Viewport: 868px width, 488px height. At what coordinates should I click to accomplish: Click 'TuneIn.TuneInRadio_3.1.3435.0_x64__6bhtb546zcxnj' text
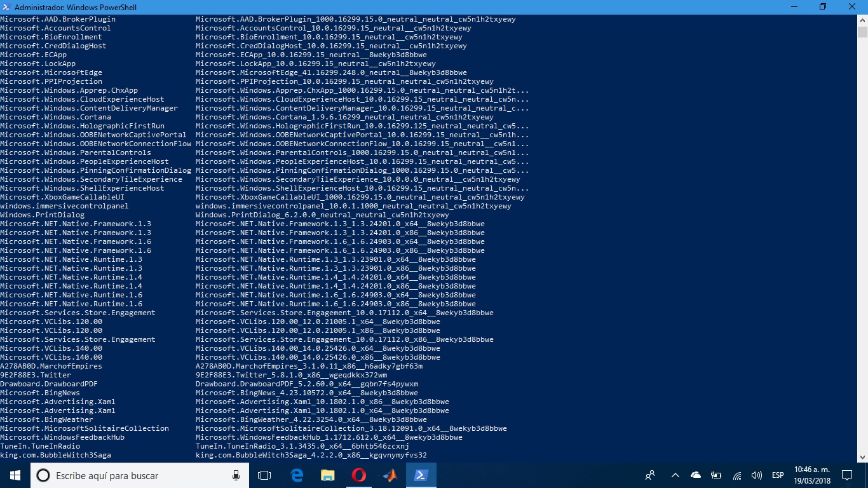[x=302, y=446]
